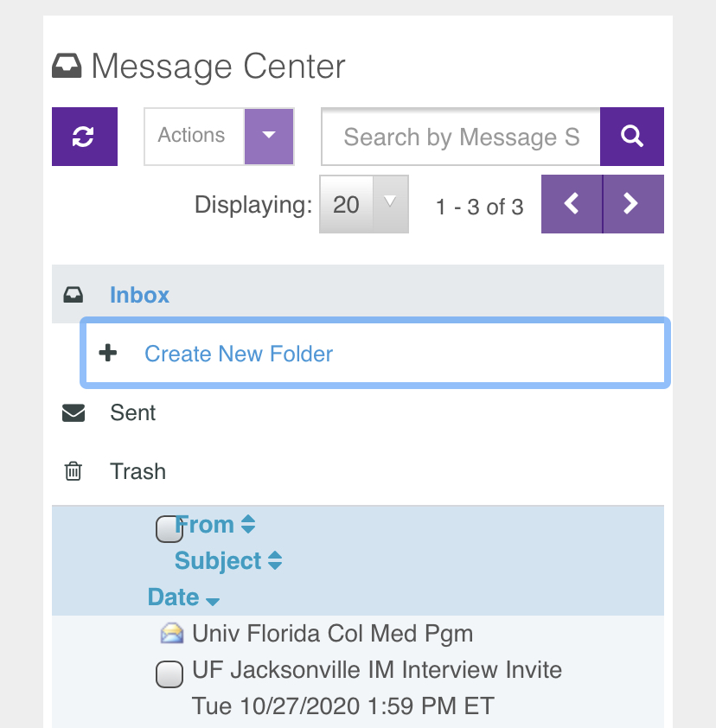Image resolution: width=716 pixels, height=728 pixels.
Task: Open the Sent folder
Action: click(x=133, y=413)
